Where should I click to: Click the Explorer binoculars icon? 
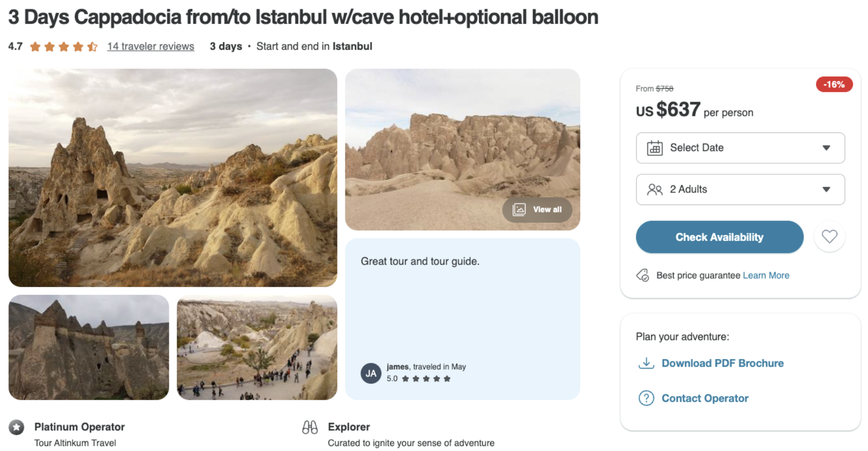(x=310, y=427)
